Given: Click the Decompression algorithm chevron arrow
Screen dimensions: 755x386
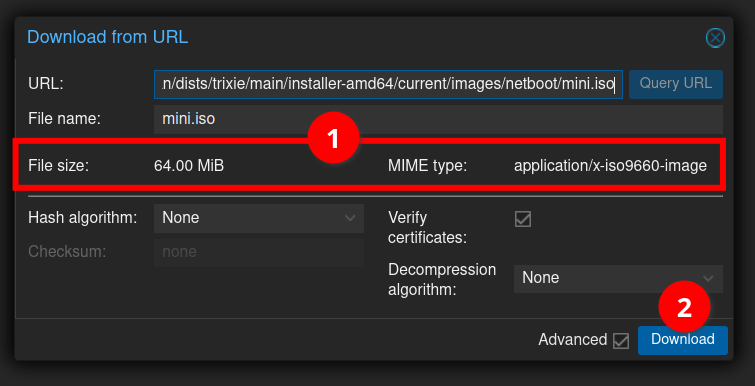Looking at the screenshot, I should coord(708,278).
